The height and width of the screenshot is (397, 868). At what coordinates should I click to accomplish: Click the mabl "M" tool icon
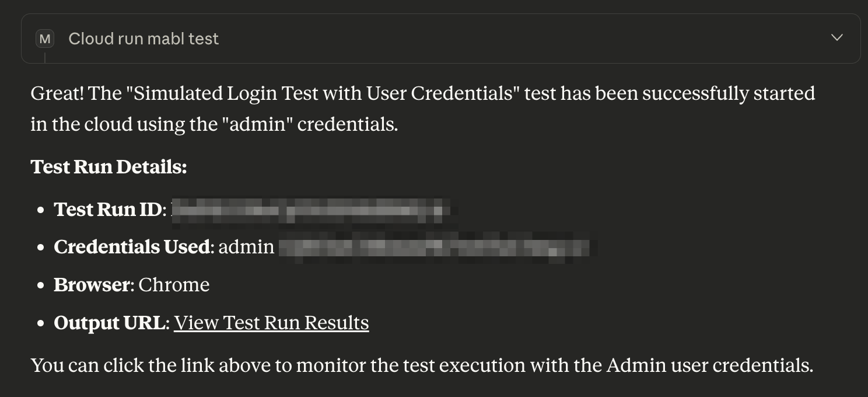(44, 39)
